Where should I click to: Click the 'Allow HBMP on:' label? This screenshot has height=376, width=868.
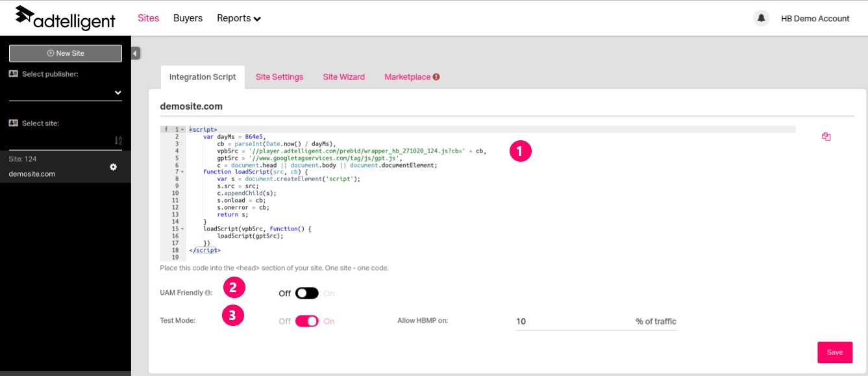pyautogui.click(x=423, y=320)
